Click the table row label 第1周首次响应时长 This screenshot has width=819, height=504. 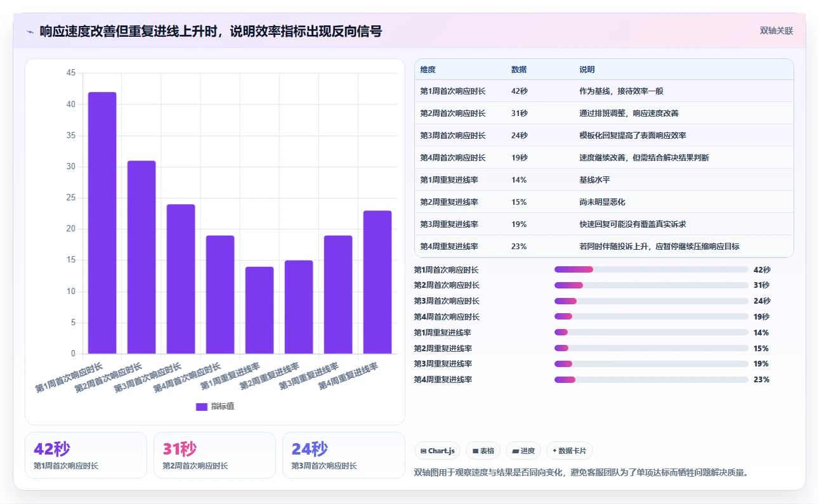coord(453,91)
